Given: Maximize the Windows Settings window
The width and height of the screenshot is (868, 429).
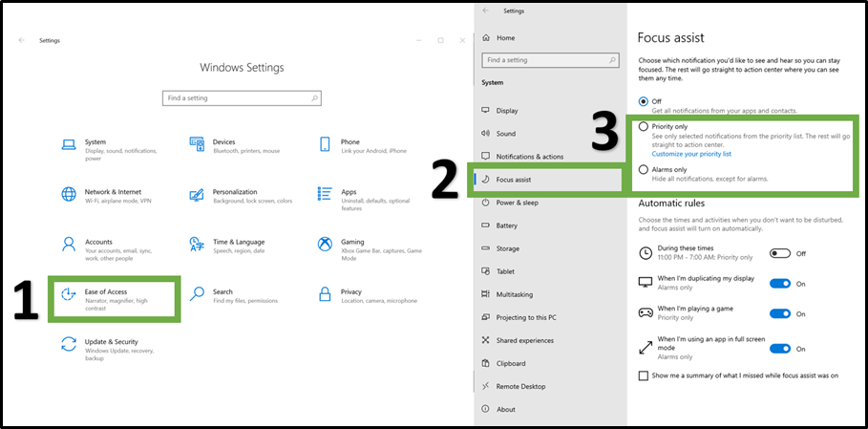Looking at the screenshot, I should click(x=440, y=40).
